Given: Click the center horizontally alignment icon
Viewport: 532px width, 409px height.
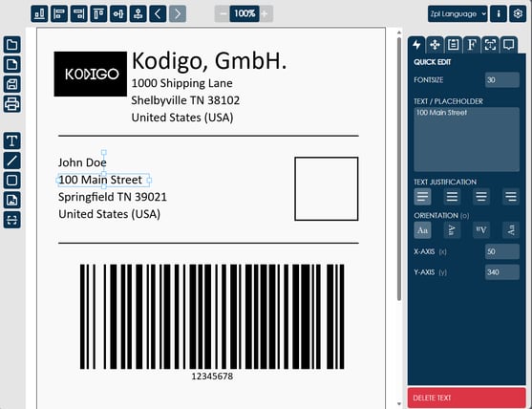Looking at the screenshot, I should pos(118,14).
